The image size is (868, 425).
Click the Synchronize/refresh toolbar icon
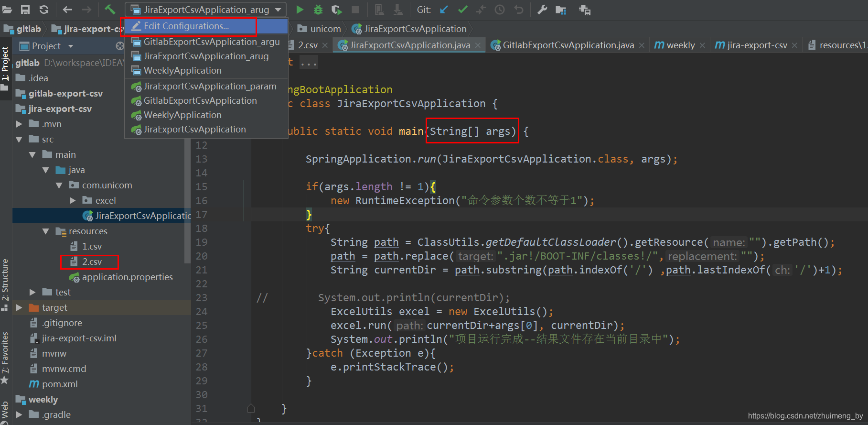pyautogui.click(x=44, y=10)
